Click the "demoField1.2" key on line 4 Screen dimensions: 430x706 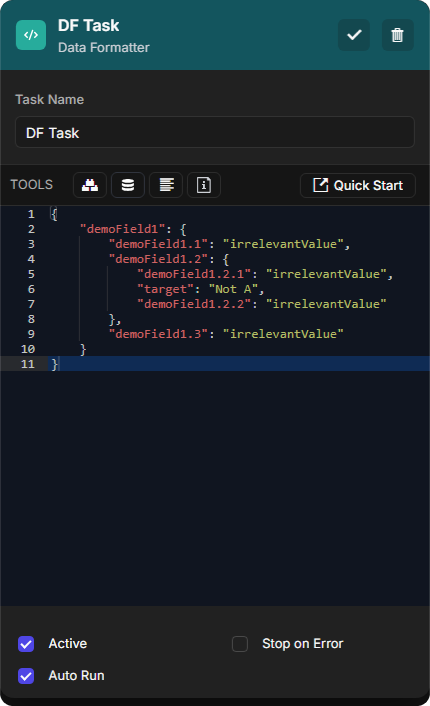(158, 259)
